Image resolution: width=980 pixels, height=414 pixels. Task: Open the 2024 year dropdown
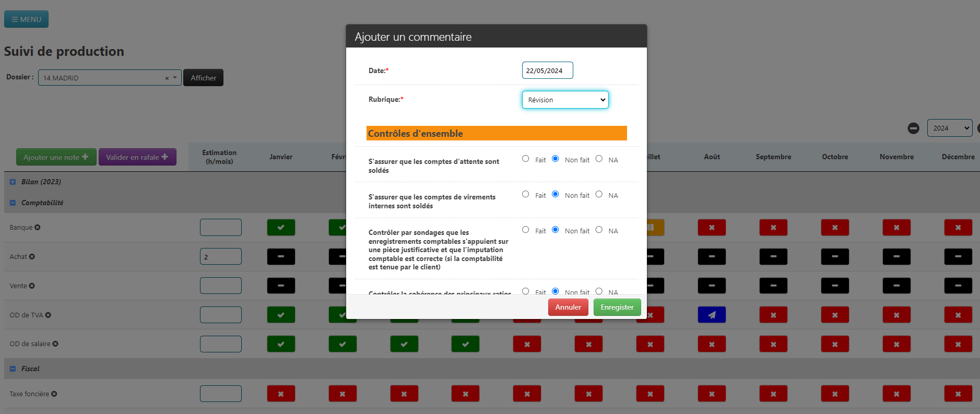tap(949, 128)
